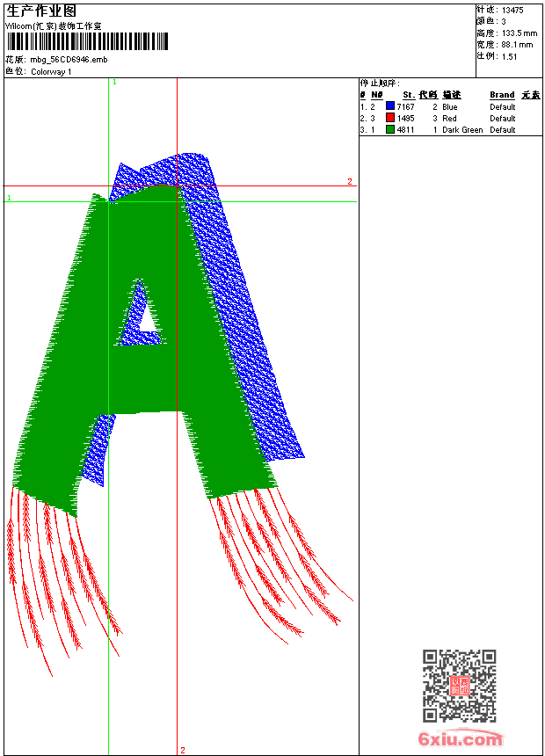Viewport: 545px width, 756px height.
Task: Click the red marker 2 on right edge
Action: tap(349, 182)
